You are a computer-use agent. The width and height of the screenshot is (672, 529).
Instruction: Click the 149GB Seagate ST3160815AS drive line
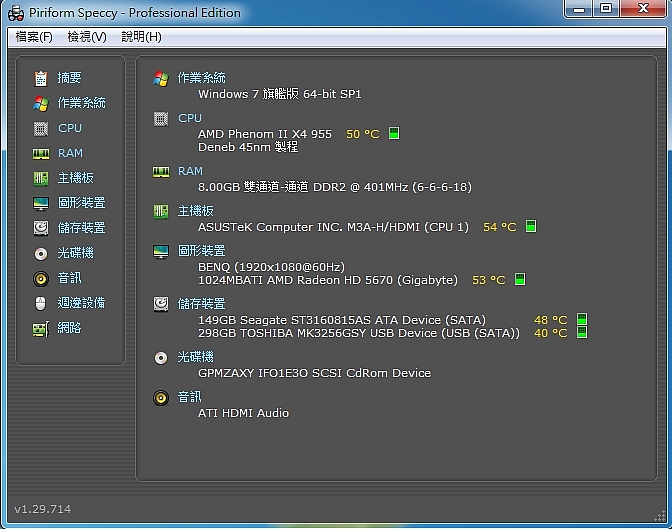tap(342, 320)
